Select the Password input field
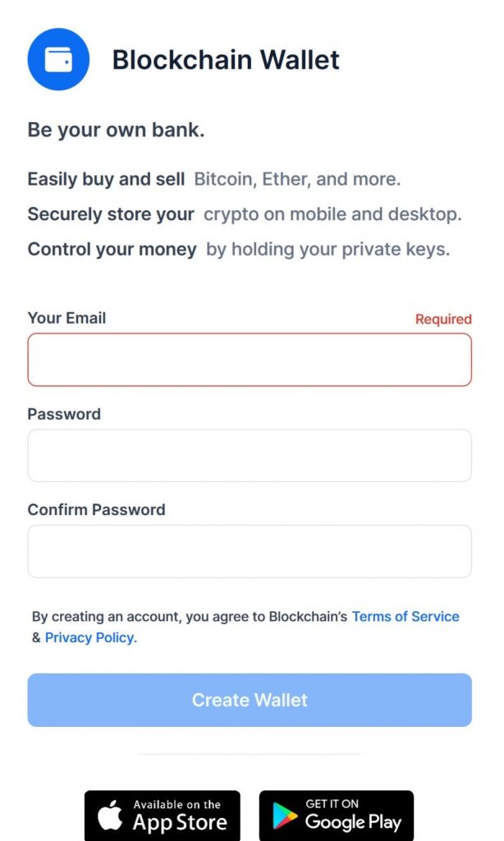This screenshot has width=504, height=841. [x=250, y=455]
